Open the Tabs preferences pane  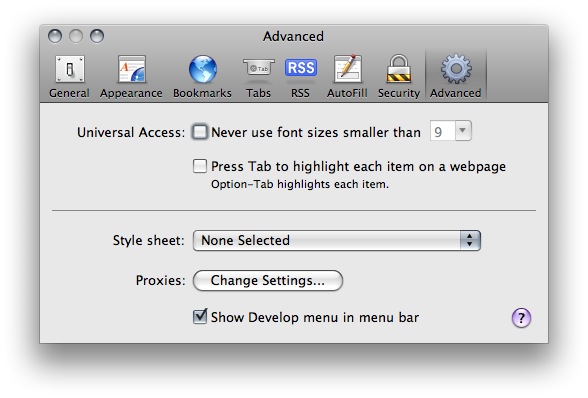(258, 77)
